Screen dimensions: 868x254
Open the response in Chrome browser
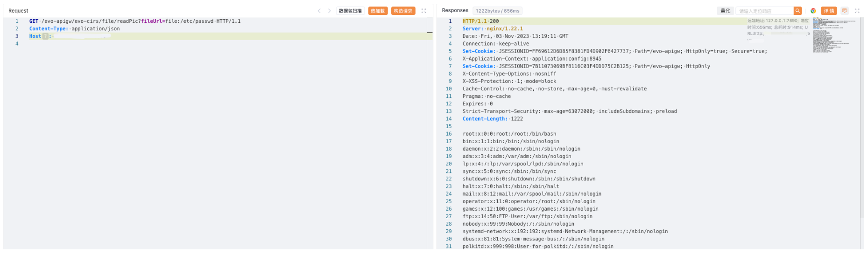pyautogui.click(x=813, y=11)
